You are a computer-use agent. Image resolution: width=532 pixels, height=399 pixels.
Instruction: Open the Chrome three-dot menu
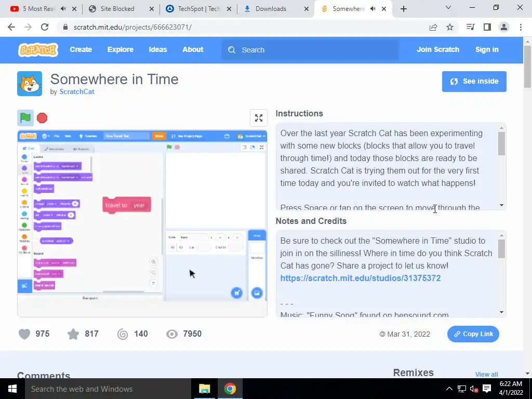[521, 27]
